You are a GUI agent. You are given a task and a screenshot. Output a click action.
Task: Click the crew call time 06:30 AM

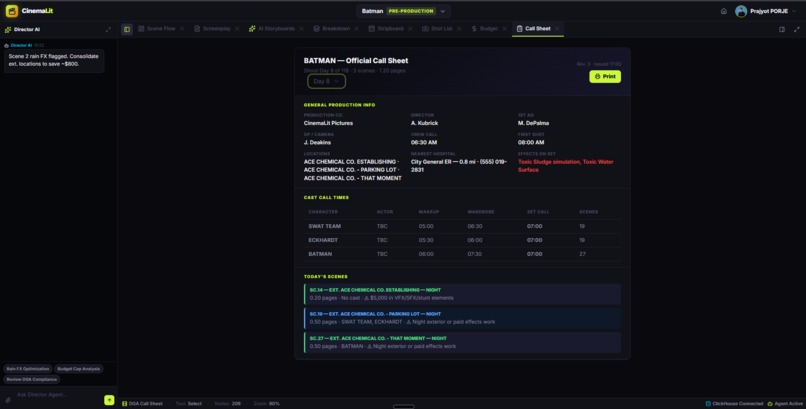coord(424,142)
